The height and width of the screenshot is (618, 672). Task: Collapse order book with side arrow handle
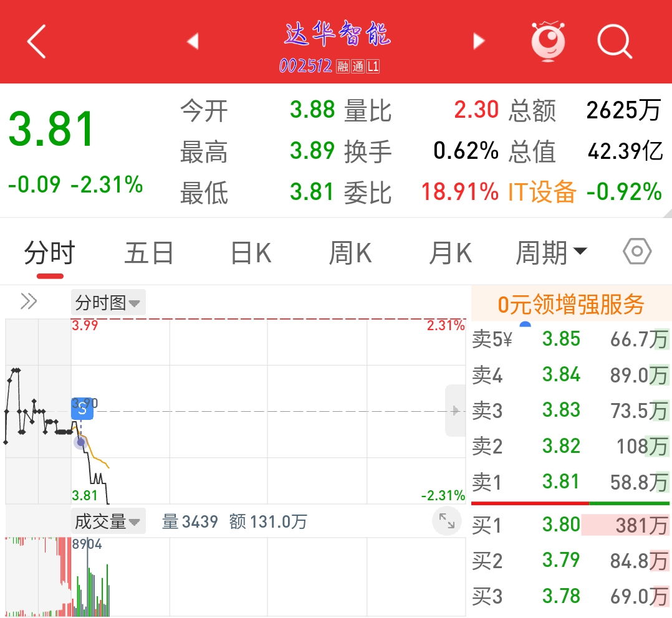[456, 411]
